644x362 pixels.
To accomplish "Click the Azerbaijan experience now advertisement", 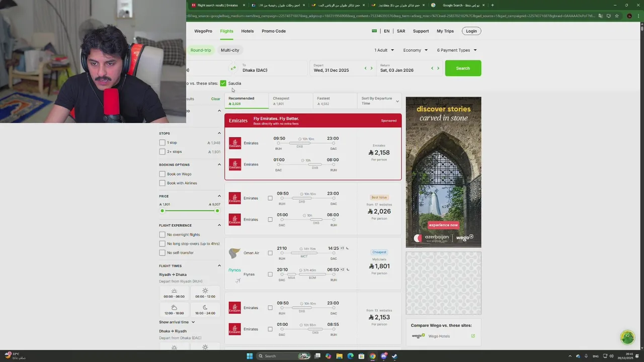I will (443, 172).
